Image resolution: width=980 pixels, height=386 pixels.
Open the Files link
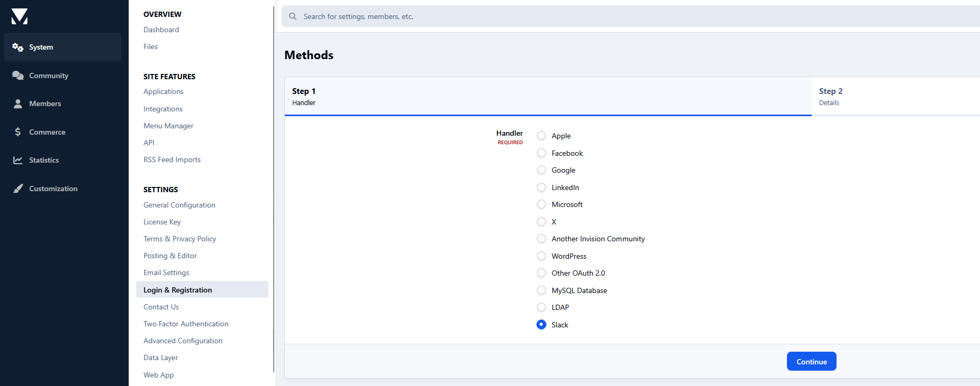point(150,46)
